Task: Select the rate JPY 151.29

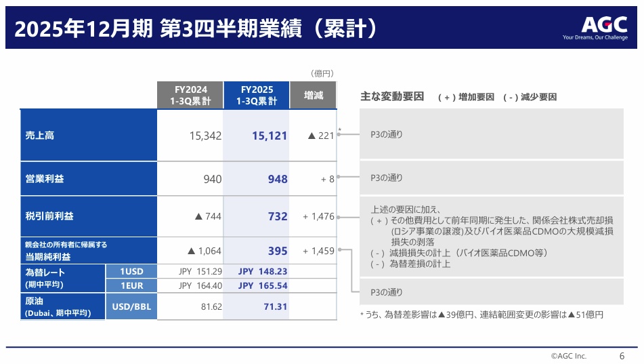Action: tap(200, 271)
